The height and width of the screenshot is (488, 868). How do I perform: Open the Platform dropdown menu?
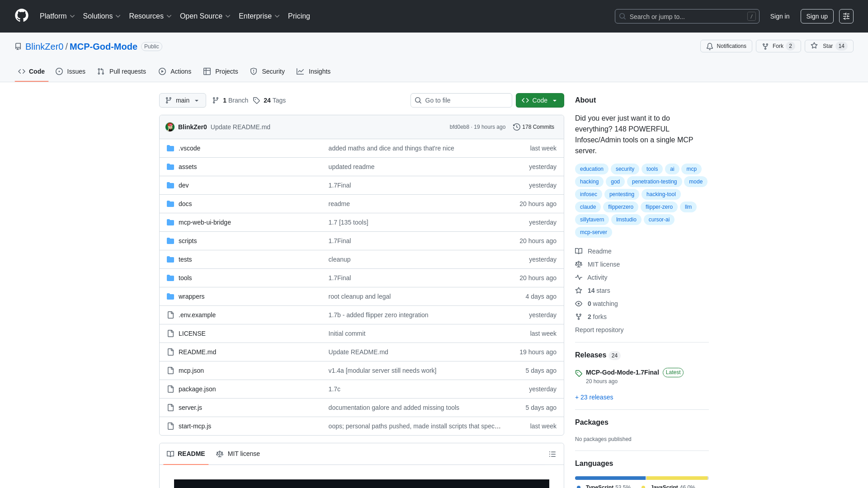57,16
